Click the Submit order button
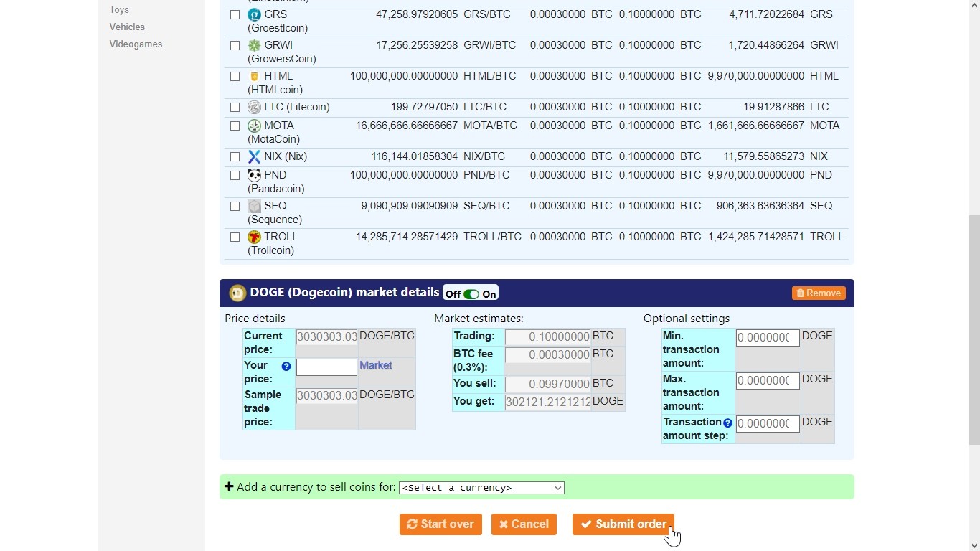 pos(623,524)
